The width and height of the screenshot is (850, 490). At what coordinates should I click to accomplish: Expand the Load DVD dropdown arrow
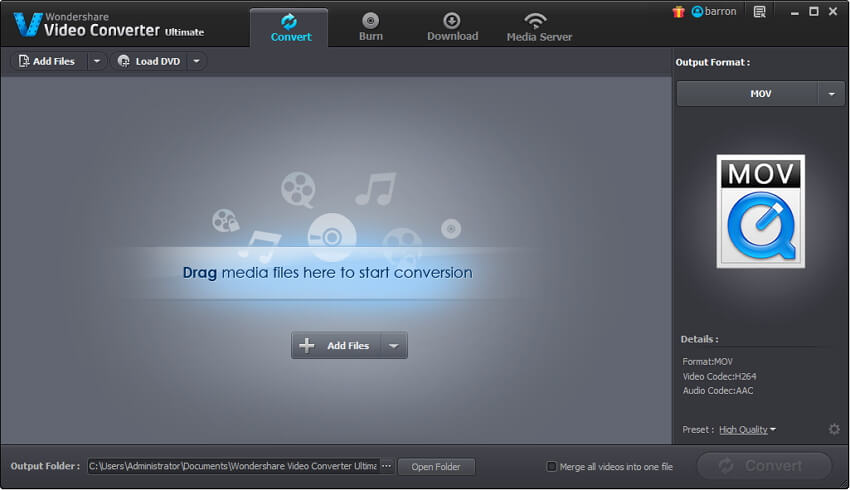click(x=197, y=61)
